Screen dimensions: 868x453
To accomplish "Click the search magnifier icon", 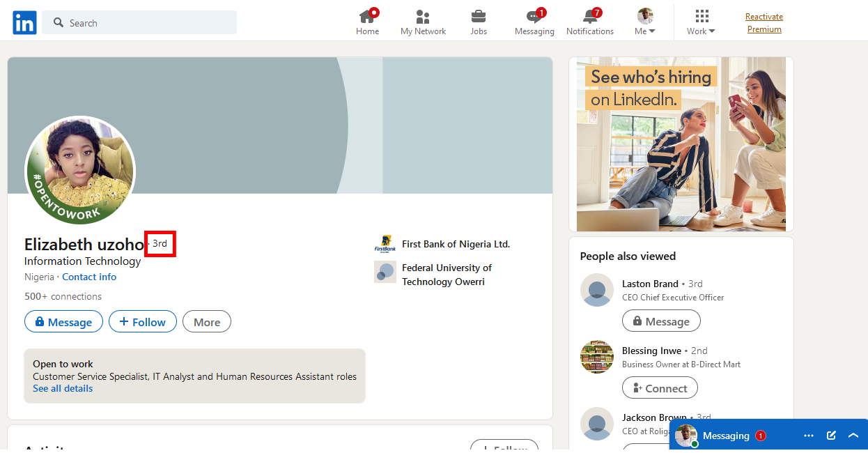I will [x=59, y=23].
